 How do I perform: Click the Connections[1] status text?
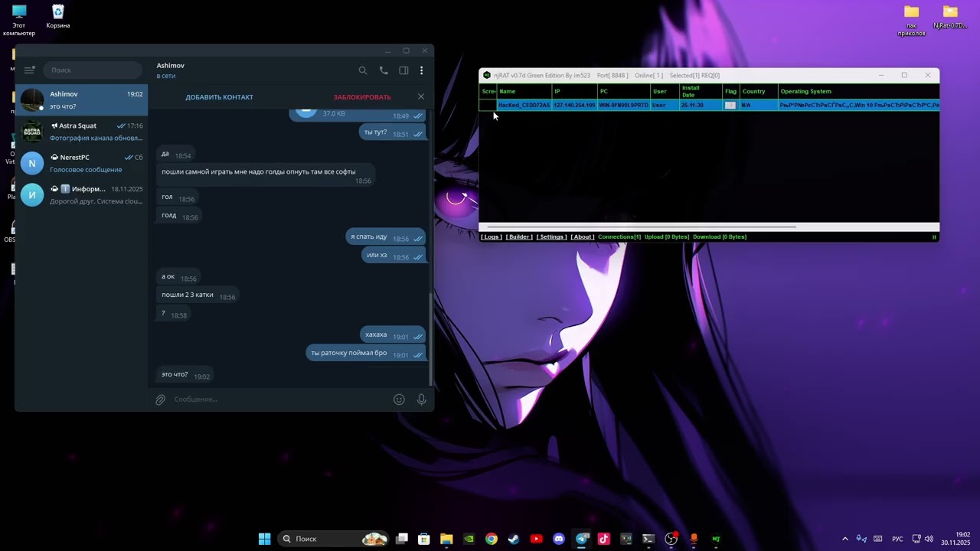(x=619, y=237)
